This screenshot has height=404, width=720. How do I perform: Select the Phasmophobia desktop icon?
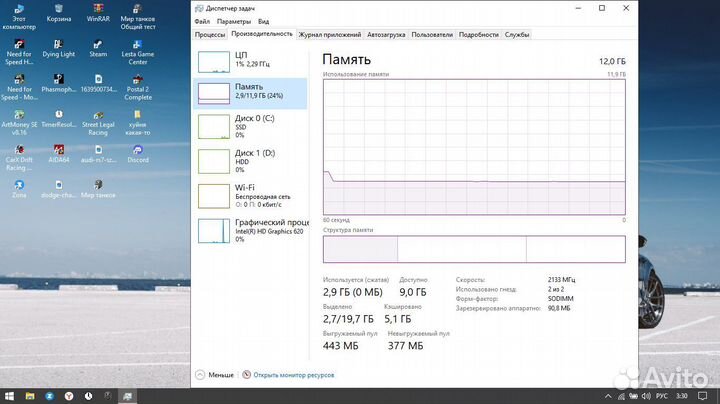58,84
